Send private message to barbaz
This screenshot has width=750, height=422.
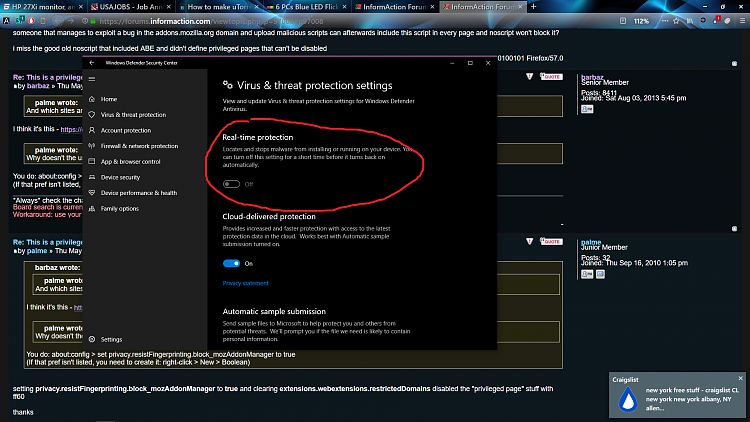click(587, 109)
